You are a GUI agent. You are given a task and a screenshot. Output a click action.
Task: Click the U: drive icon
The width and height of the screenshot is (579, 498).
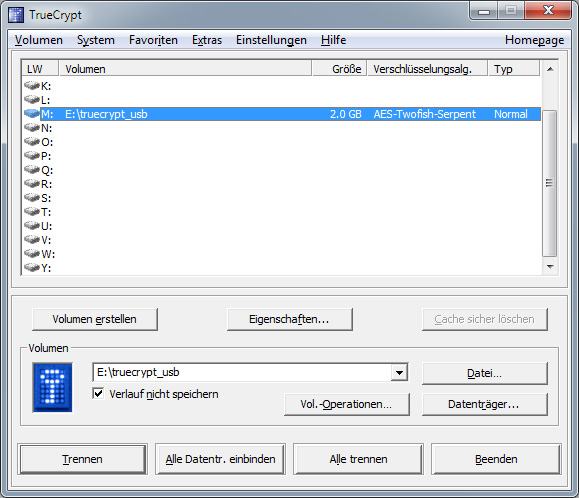click(32, 226)
